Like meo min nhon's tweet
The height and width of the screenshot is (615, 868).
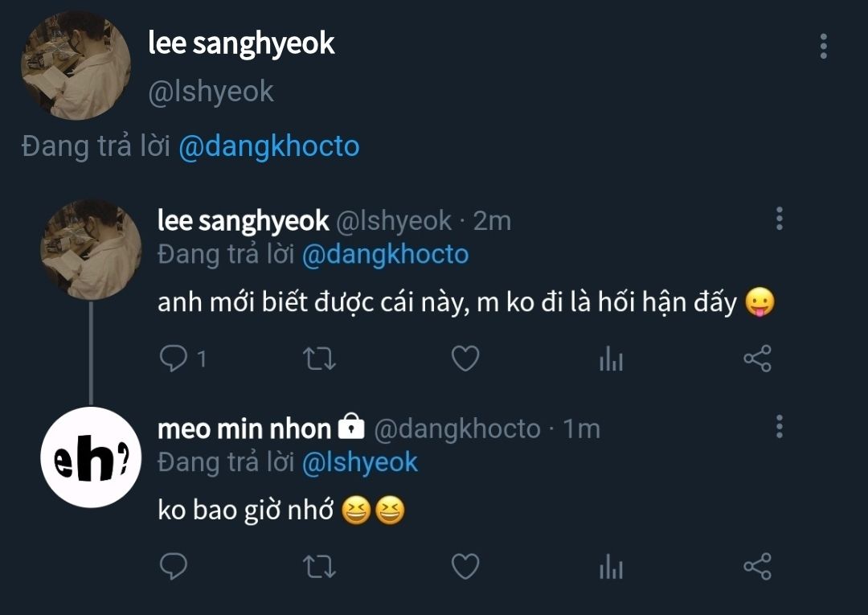pos(465,567)
